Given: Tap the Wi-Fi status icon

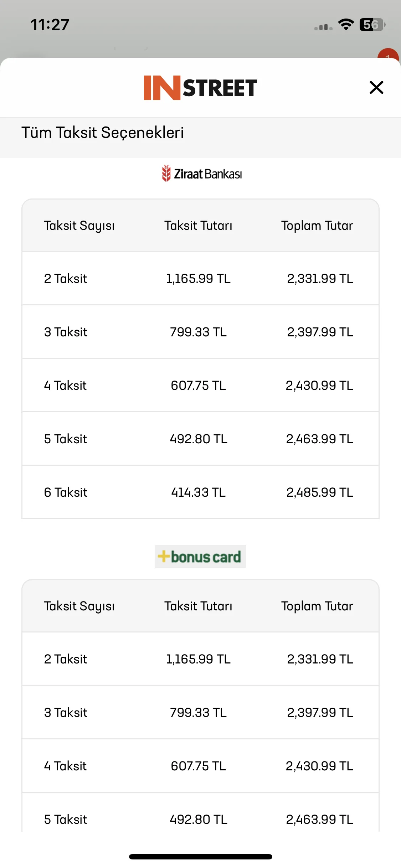Looking at the screenshot, I should click(x=346, y=25).
